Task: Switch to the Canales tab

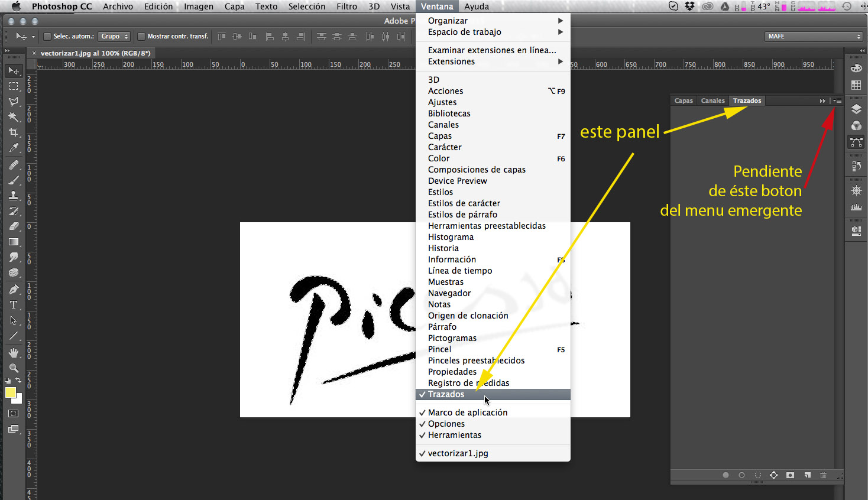Action: coord(712,101)
